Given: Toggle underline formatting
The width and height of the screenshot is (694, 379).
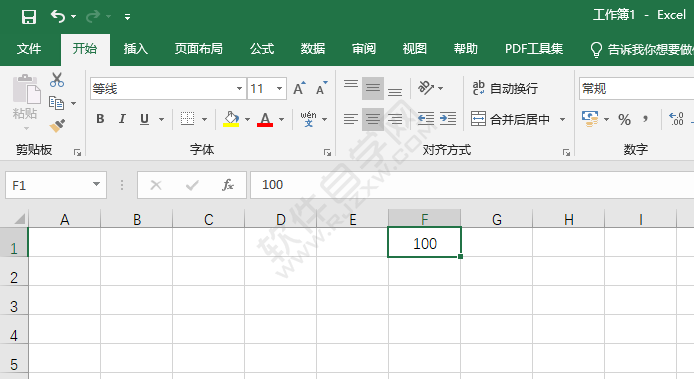Looking at the screenshot, I should pos(144,119).
